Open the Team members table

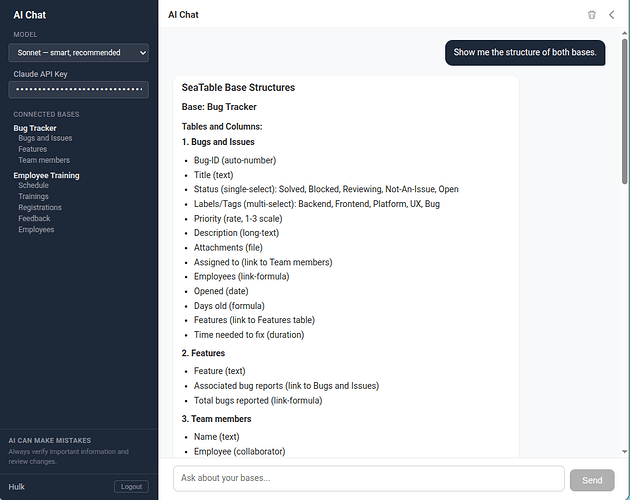42,160
